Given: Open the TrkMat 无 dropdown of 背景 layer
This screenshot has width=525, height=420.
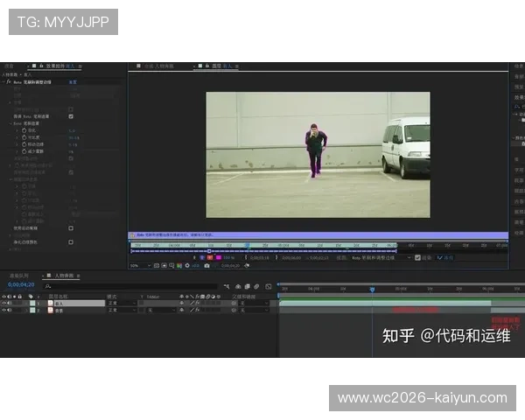Looking at the screenshot, I should (161, 311).
